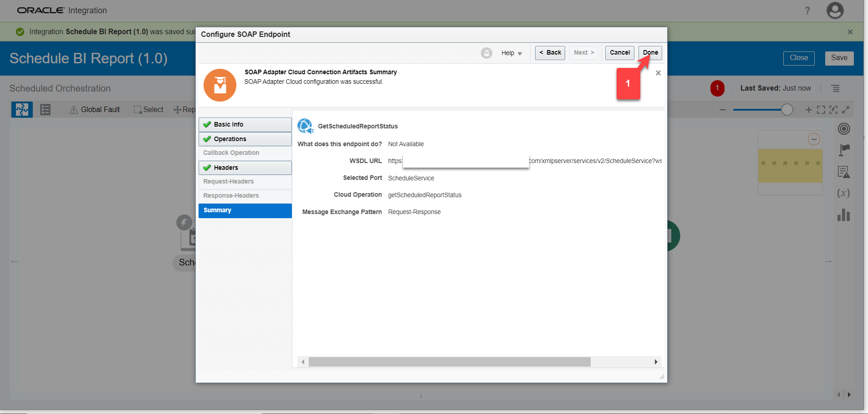Select the Basic Info wizard step
The height and width of the screenshot is (414, 868).
245,124
